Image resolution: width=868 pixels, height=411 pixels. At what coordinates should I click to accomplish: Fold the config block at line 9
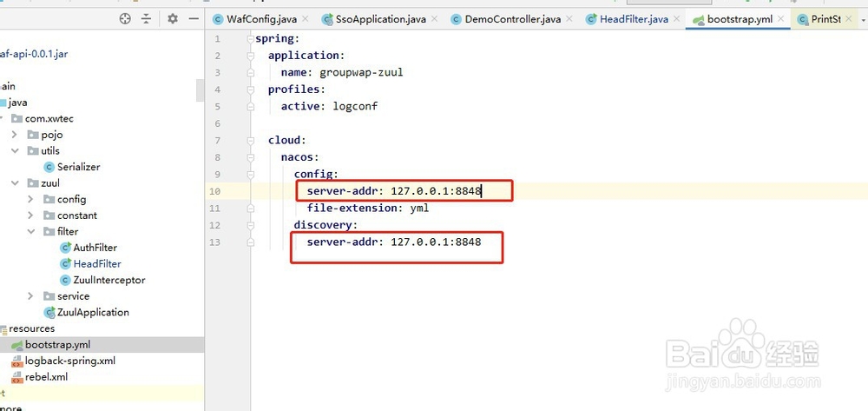pyautogui.click(x=251, y=174)
